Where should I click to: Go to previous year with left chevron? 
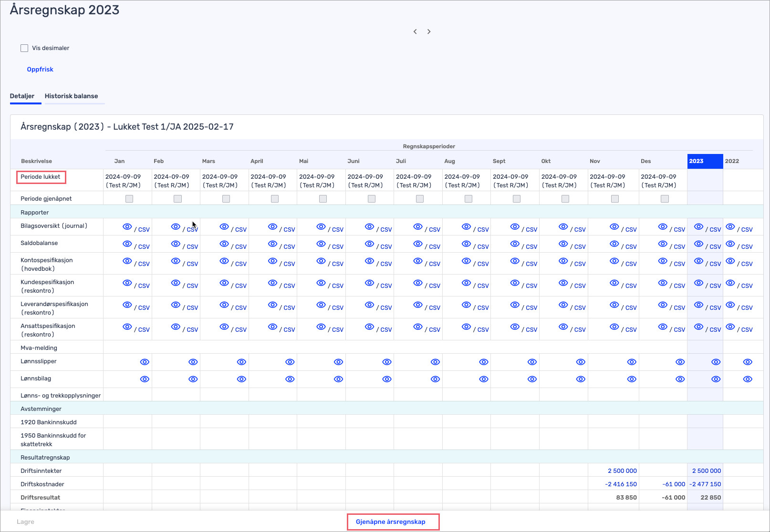(x=415, y=31)
